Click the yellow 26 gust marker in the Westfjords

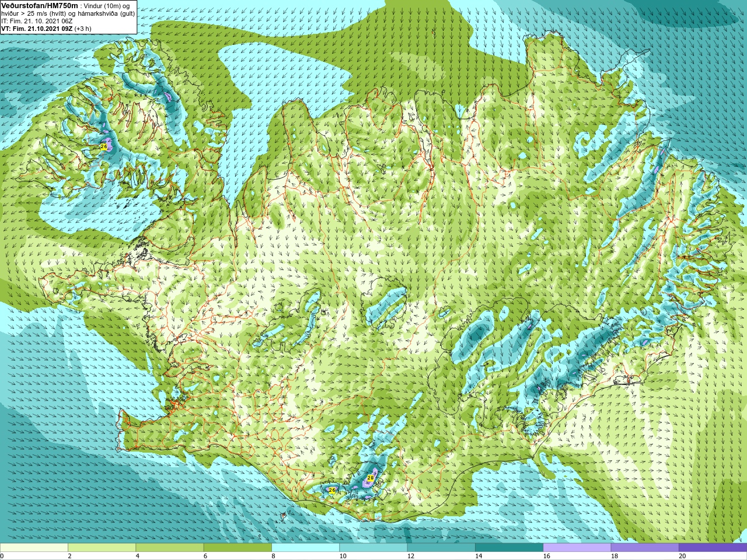click(x=104, y=146)
